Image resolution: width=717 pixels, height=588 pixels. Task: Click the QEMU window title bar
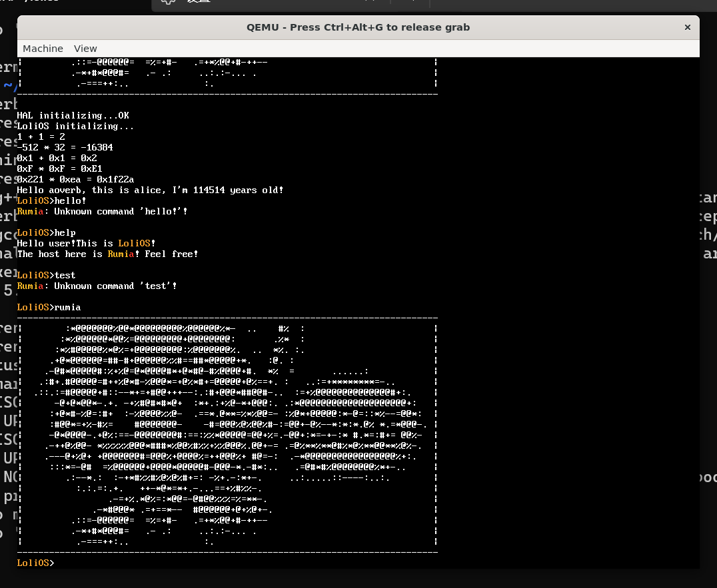pyautogui.click(x=358, y=27)
